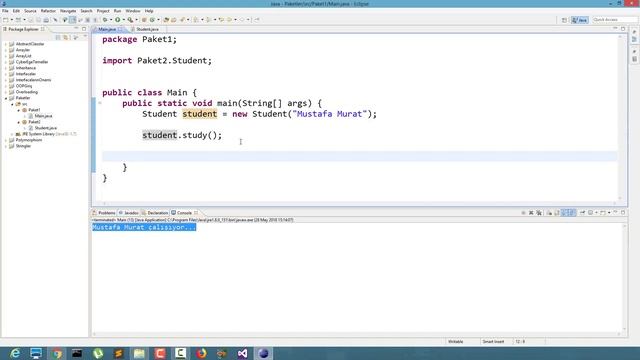Switch to the Student.java editor tab
The height and width of the screenshot is (360, 640).
click(147, 29)
